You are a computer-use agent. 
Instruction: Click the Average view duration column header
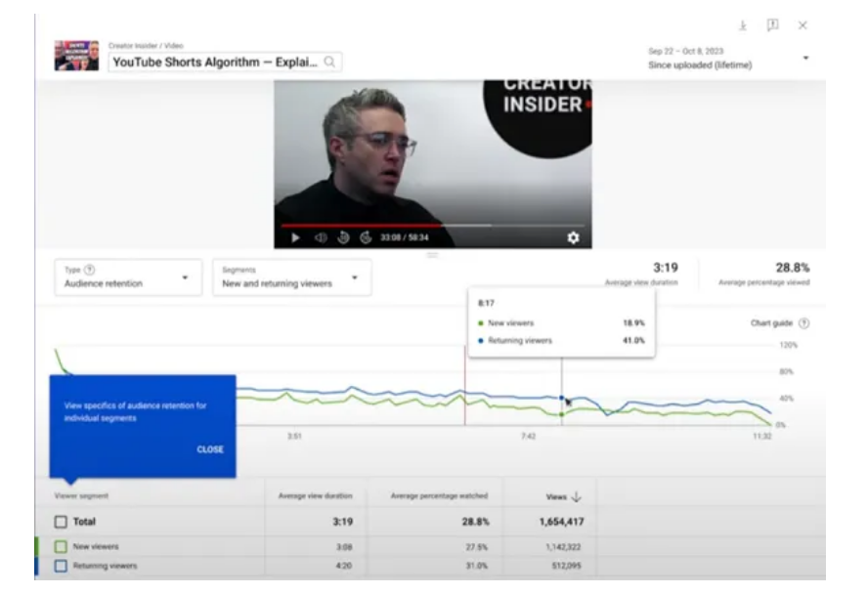click(315, 495)
